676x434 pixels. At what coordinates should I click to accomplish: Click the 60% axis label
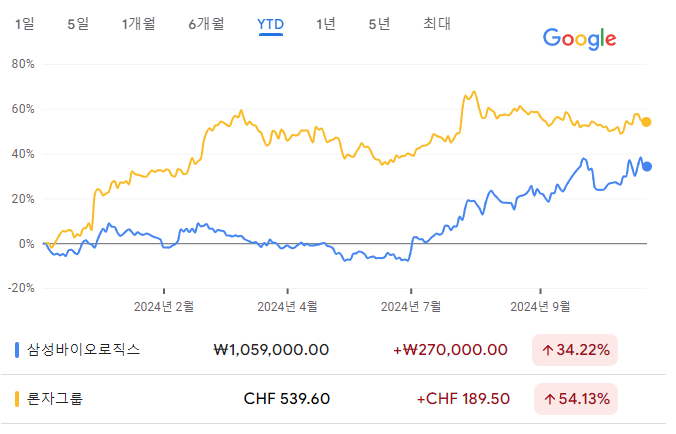[23, 109]
